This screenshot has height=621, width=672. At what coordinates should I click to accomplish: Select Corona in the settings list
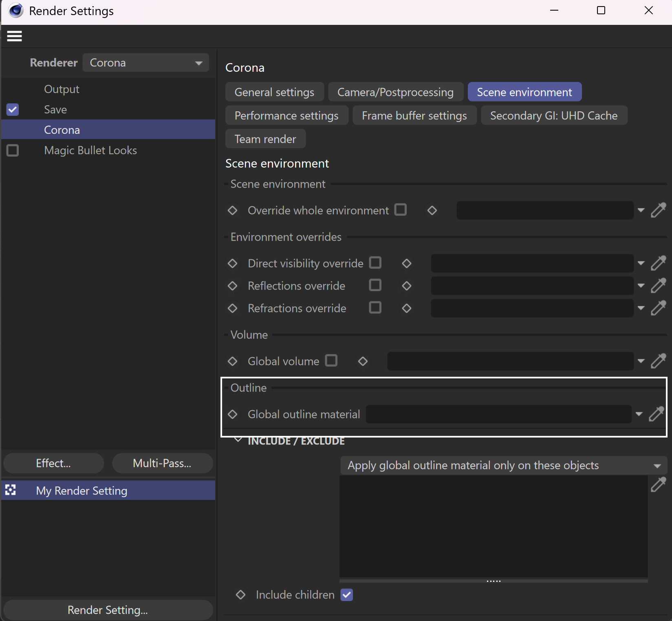108,130
